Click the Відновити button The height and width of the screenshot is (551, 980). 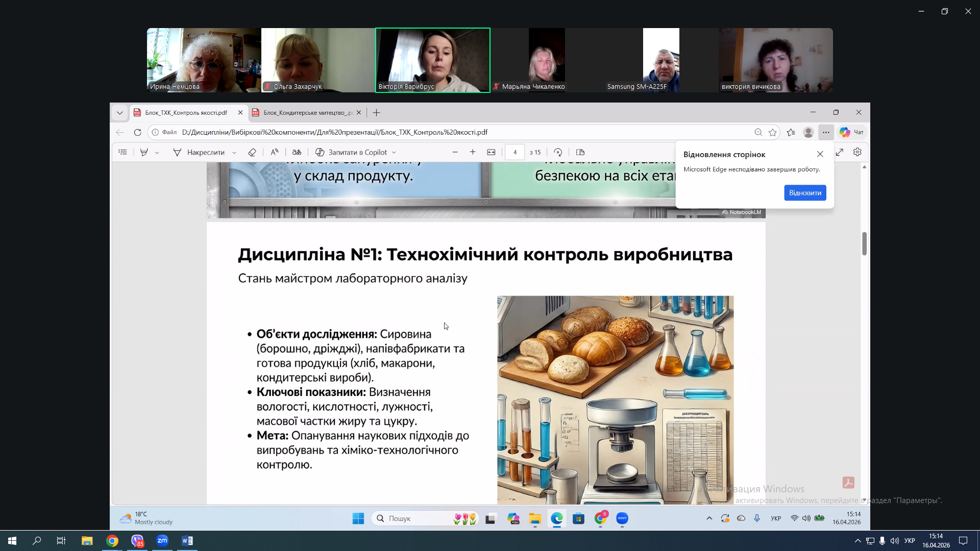pyautogui.click(x=805, y=193)
